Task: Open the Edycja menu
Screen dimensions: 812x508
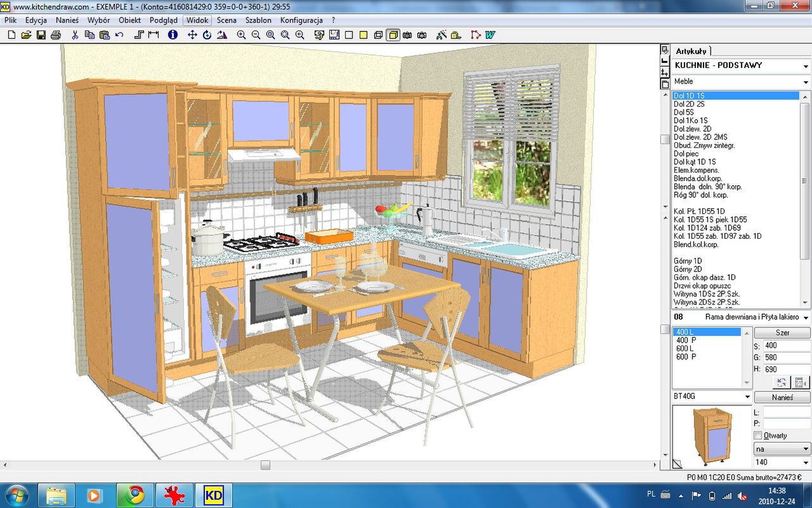Action: 36,20
